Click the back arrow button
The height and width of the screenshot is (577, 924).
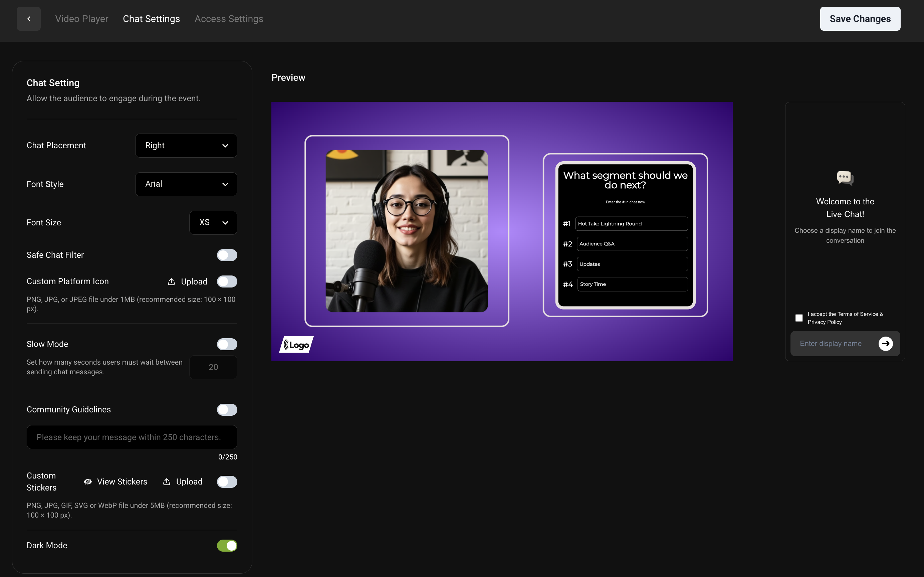coord(29,19)
